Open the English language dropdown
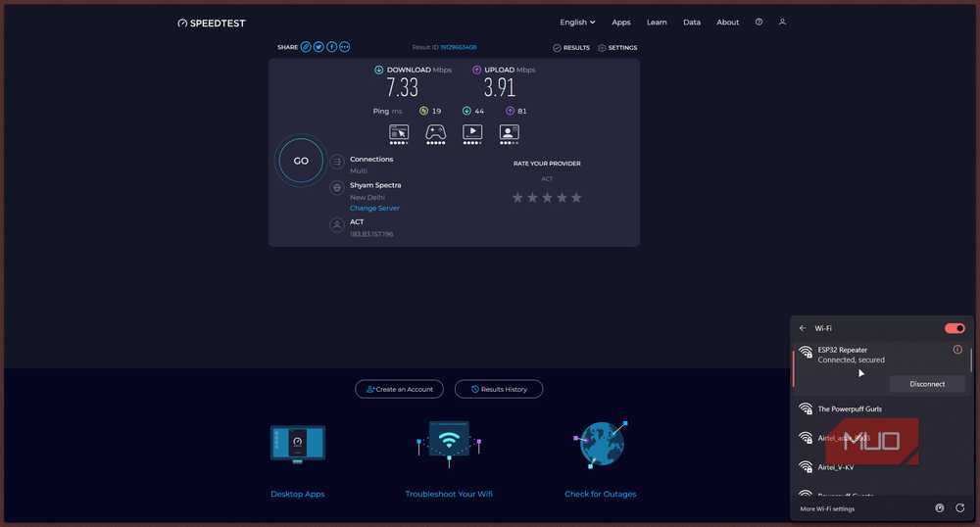 [577, 22]
